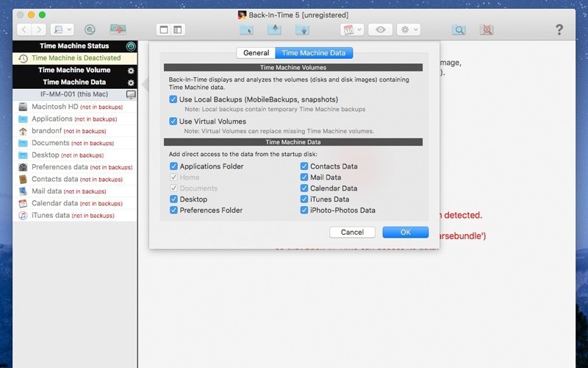This screenshot has width=588, height=368.
Task: Uncheck Desktop checkbox in dialog
Action: [x=173, y=199]
